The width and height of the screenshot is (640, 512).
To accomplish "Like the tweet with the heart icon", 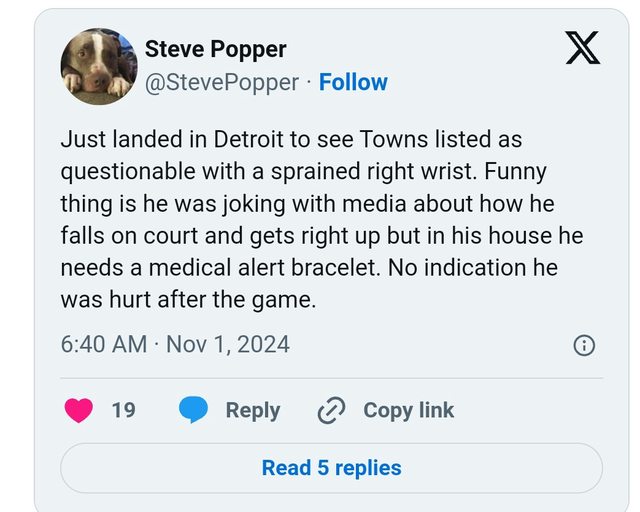I will [78, 410].
